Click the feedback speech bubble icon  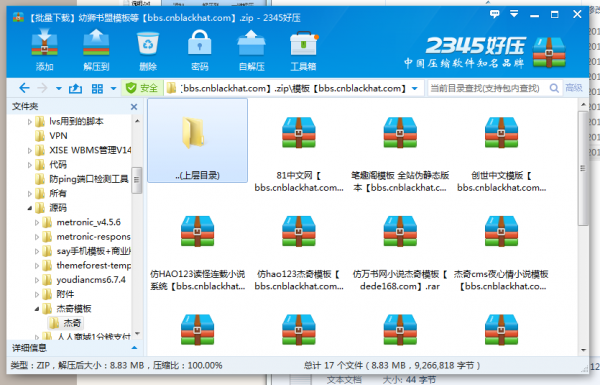click(494, 15)
